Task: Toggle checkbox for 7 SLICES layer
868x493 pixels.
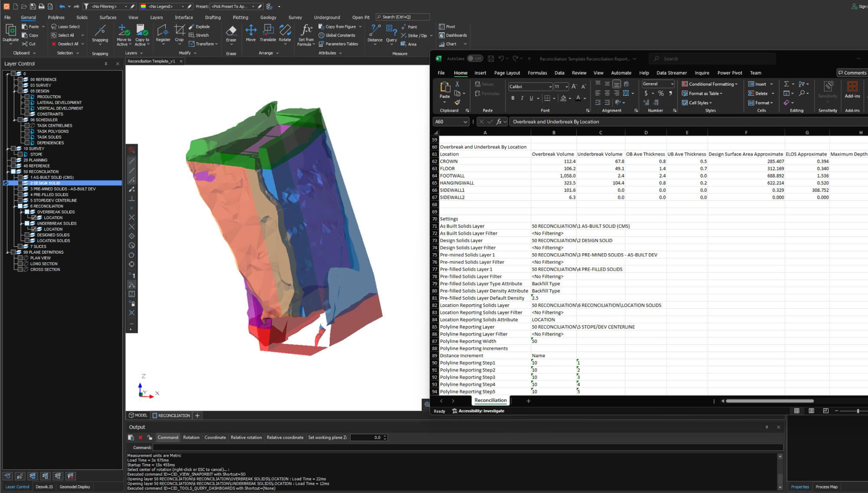Action: (x=20, y=246)
